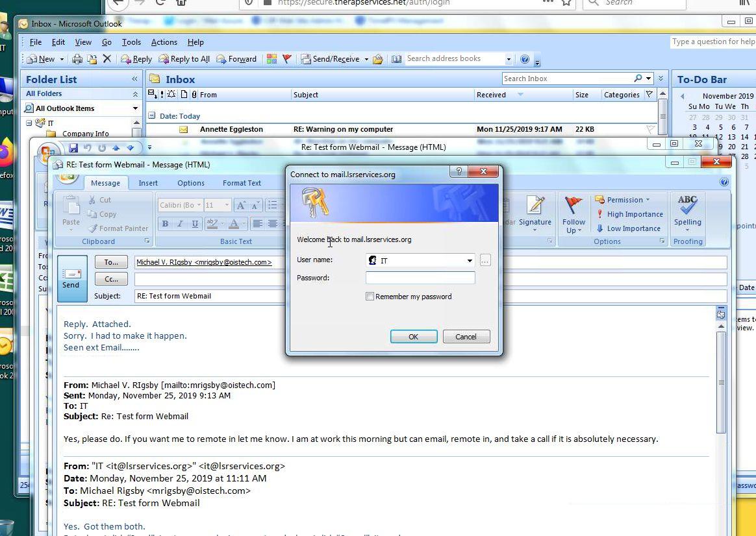Open the Tools menu in Outlook
The height and width of the screenshot is (536, 756).
[x=131, y=42]
